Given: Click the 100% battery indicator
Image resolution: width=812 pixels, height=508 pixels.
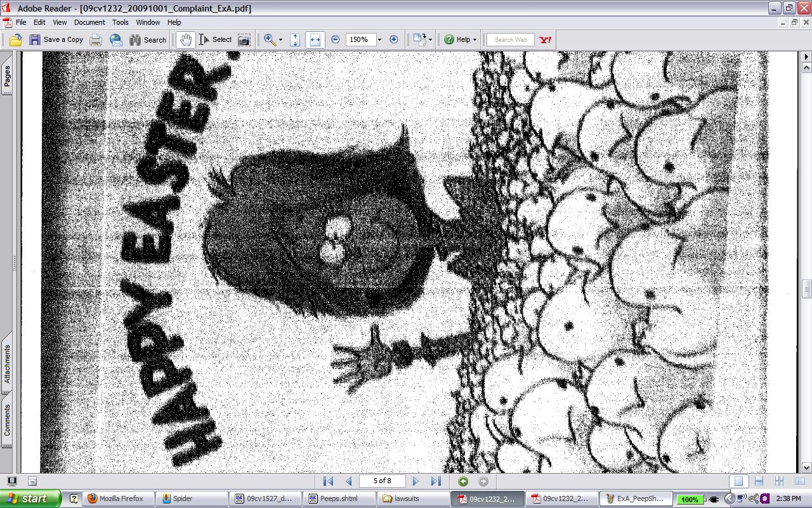Looking at the screenshot, I should coord(689,499).
